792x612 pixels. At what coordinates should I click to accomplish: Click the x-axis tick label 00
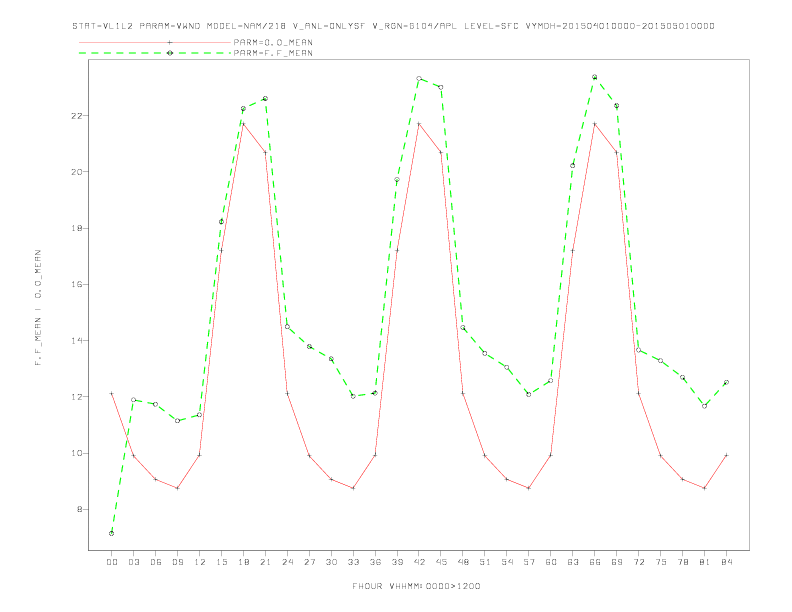pyautogui.click(x=112, y=562)
